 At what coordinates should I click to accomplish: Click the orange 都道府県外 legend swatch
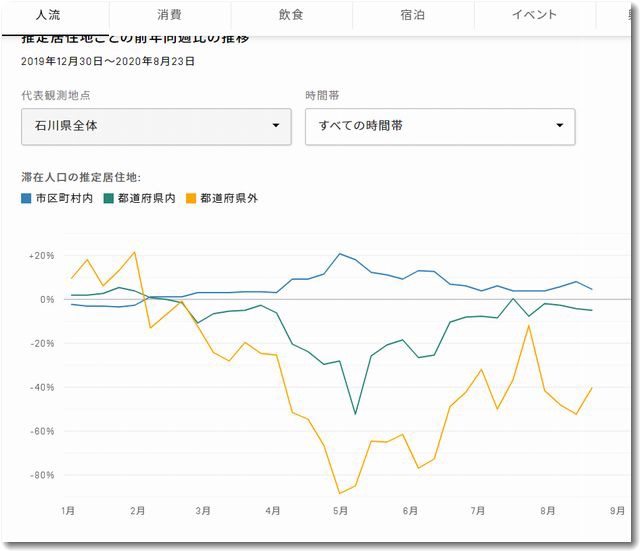190,199
